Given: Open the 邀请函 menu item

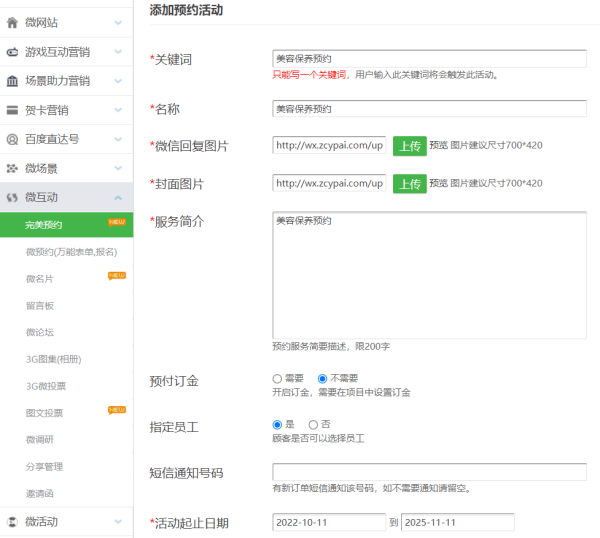Looking at the screenshot, I should pyautogui.click(x=40, y=494).
